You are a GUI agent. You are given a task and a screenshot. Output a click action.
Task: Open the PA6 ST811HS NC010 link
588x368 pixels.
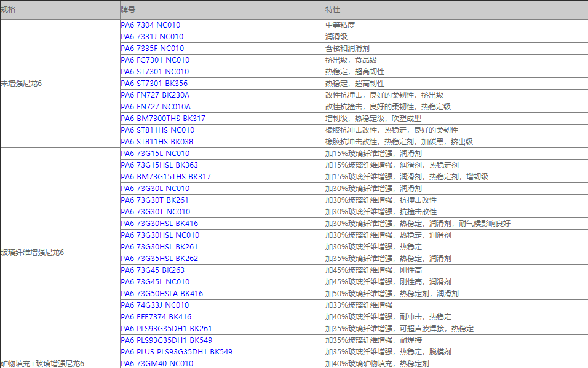point(157,130)
